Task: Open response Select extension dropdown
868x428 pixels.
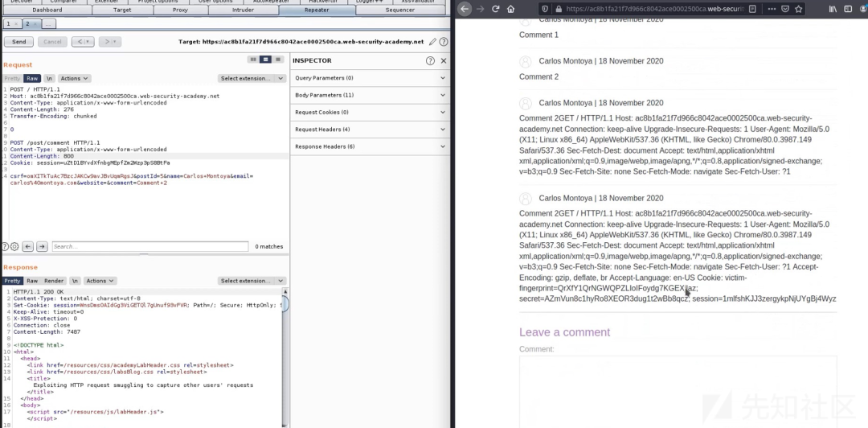Action: pos(252,281)
